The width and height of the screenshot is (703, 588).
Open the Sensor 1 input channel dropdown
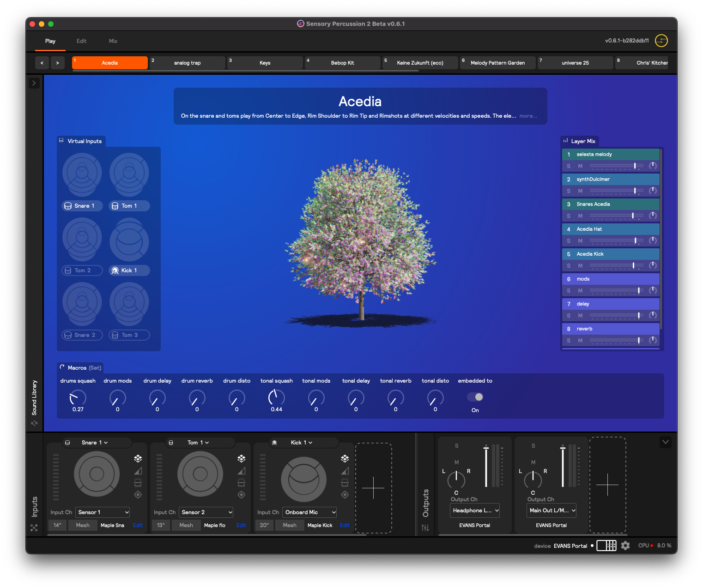103,512
